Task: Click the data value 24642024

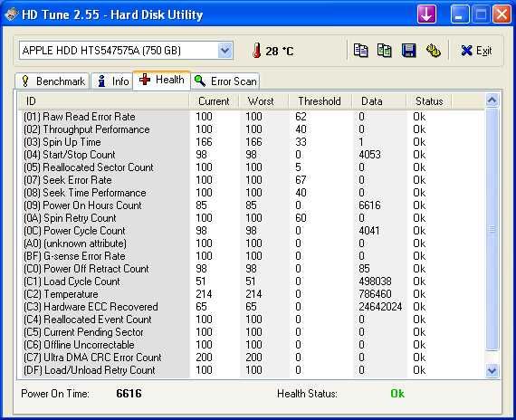Action: (x=380, y=307)
